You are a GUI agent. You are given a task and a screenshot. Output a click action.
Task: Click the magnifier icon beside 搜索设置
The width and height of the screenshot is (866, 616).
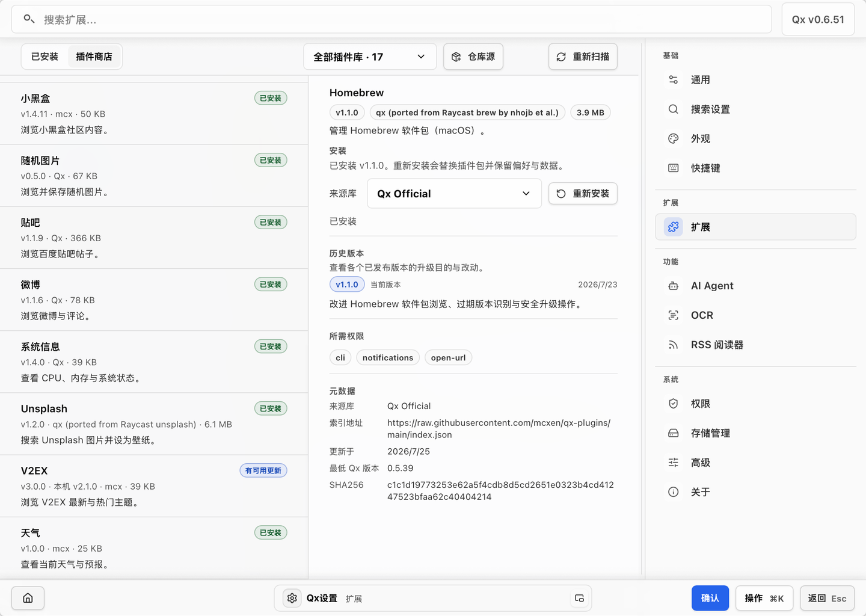click(674, 109)
